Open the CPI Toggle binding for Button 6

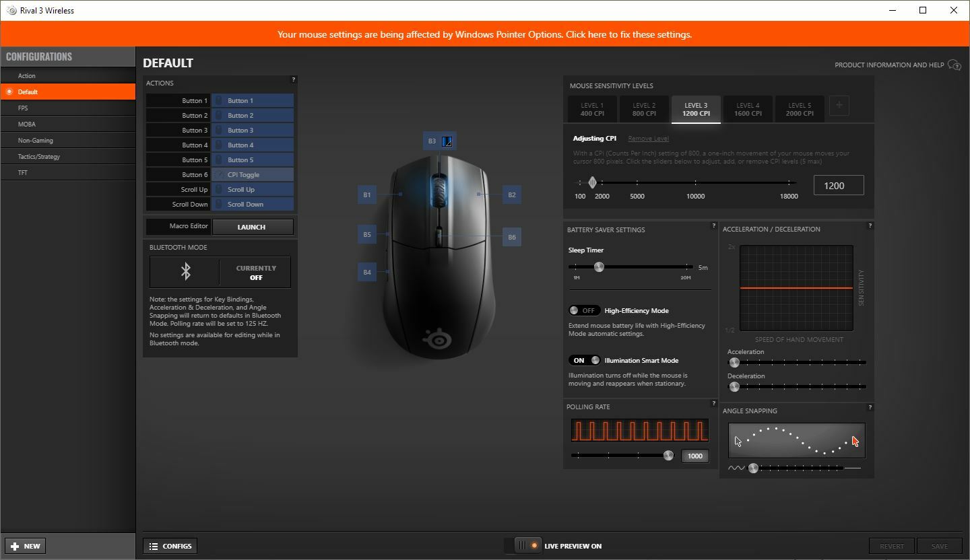click(253, 174)
